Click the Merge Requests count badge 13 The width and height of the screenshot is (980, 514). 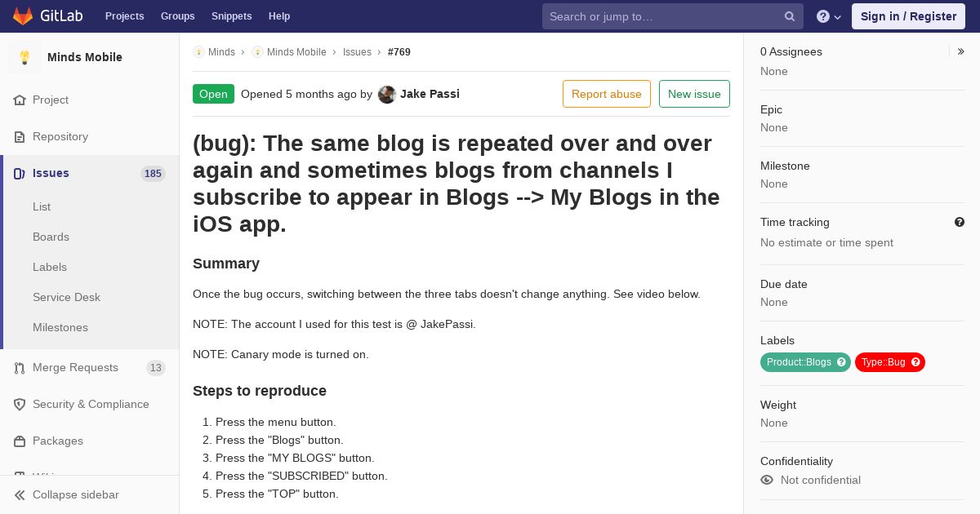coord(156,368)
